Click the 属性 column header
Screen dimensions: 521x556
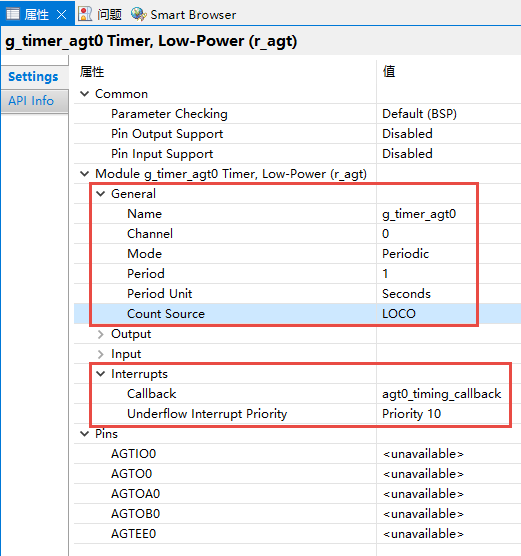92,72
